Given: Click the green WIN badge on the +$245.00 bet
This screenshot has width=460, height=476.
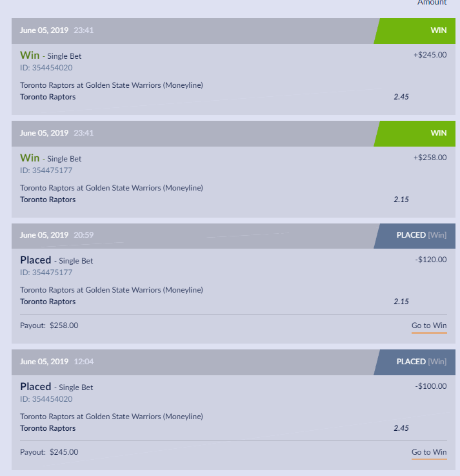Looking at the screenshot, I should 416,30.
